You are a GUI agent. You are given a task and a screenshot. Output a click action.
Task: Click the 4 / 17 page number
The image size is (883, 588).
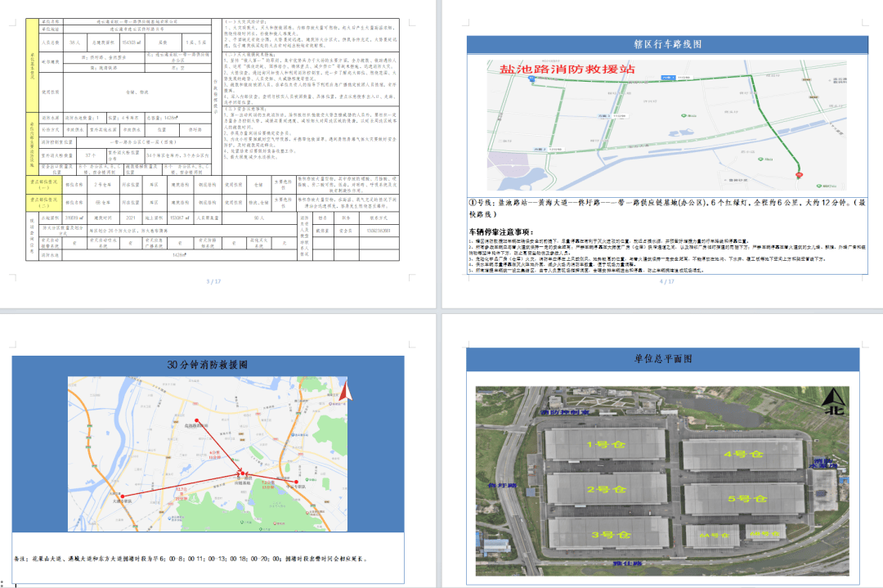[667, 281]
